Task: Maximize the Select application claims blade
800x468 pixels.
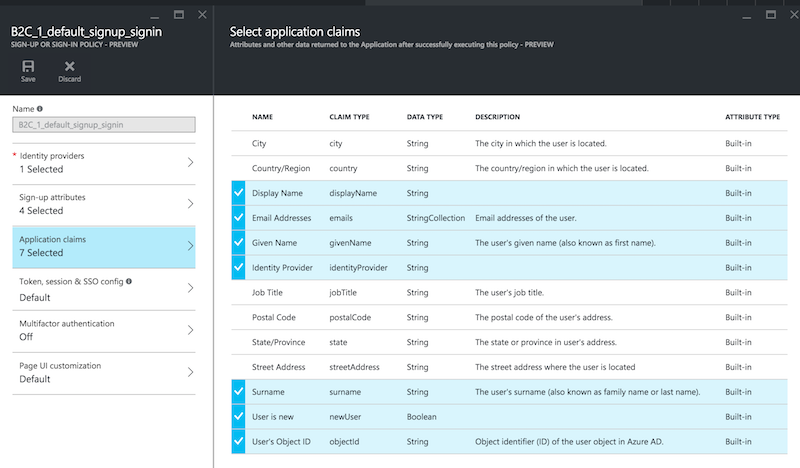Action: (771, 15)
